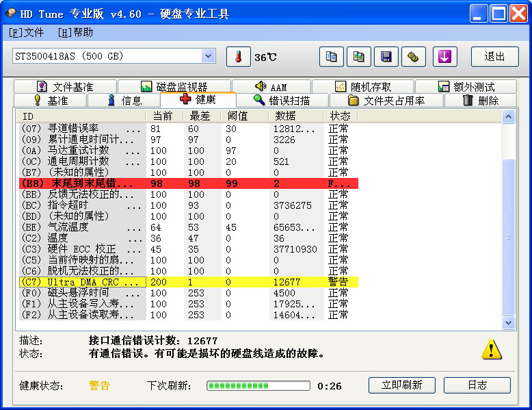Switch to the 文件基准 tab
This screenshot has height=410, width=532.
(65, 87)
